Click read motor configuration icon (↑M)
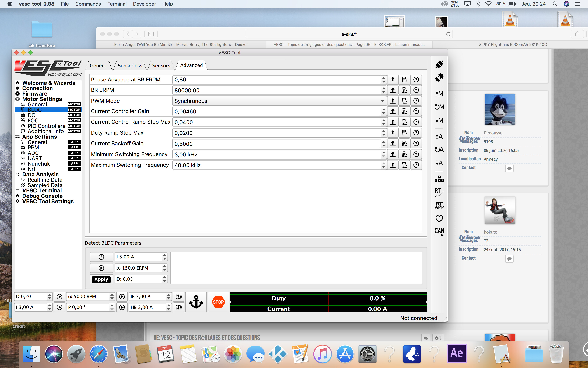588x368 pixels. pyautogui.click(x=439, y=94)
